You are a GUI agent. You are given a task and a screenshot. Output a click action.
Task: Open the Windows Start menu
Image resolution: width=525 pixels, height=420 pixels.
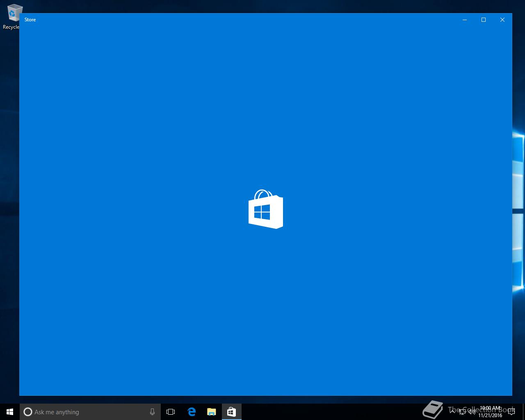tap(10, 412)
